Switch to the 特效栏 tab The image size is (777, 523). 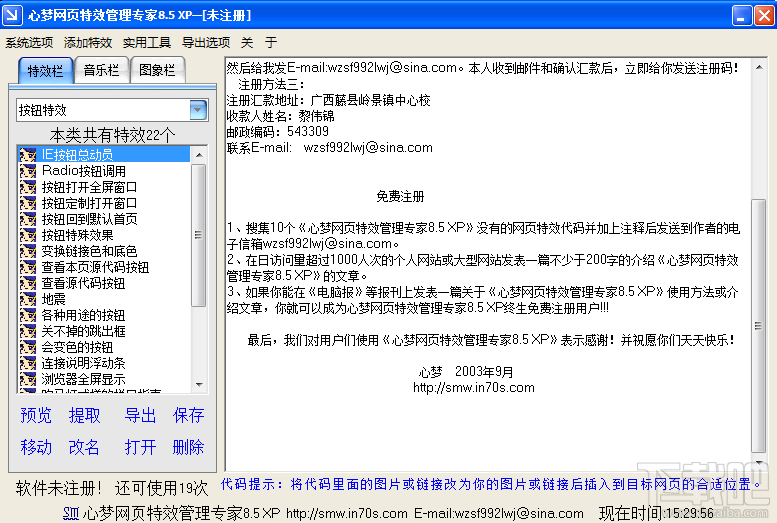coord(46,71)
